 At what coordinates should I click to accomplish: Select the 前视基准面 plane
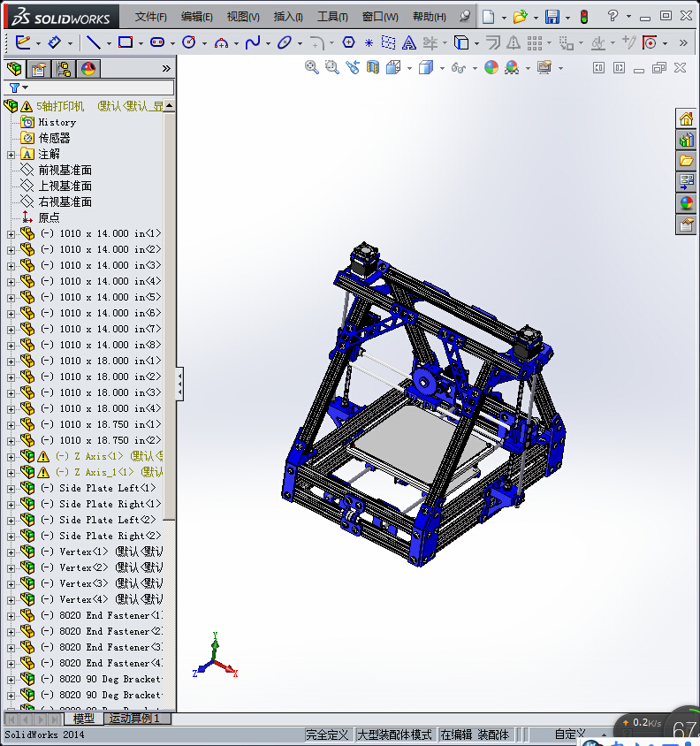[65, 170]
